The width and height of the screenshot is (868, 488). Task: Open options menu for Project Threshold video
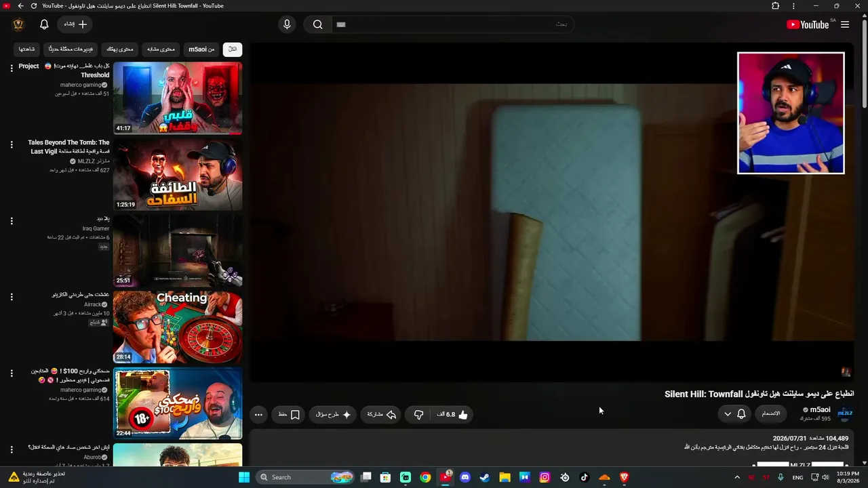(x=12, y=68)
